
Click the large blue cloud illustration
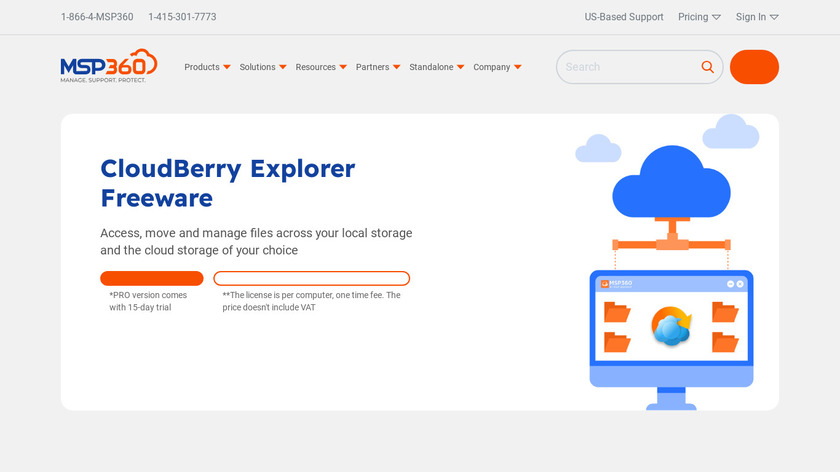671,182
